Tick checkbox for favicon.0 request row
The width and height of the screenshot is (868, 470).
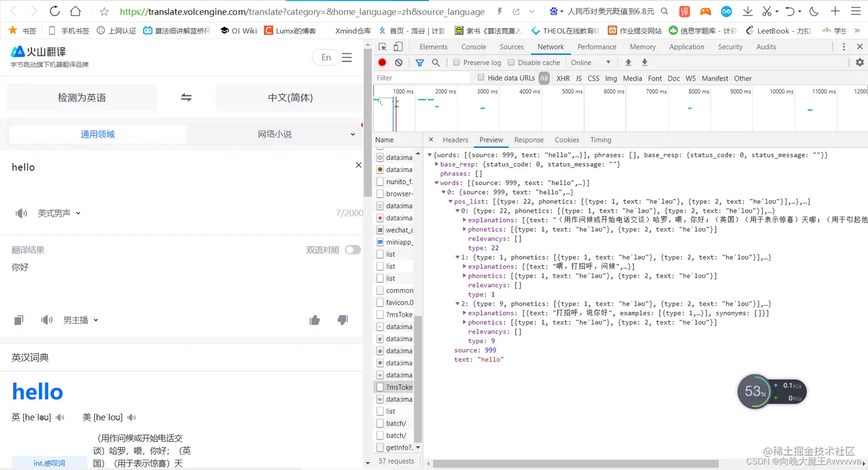coord(380,302)
